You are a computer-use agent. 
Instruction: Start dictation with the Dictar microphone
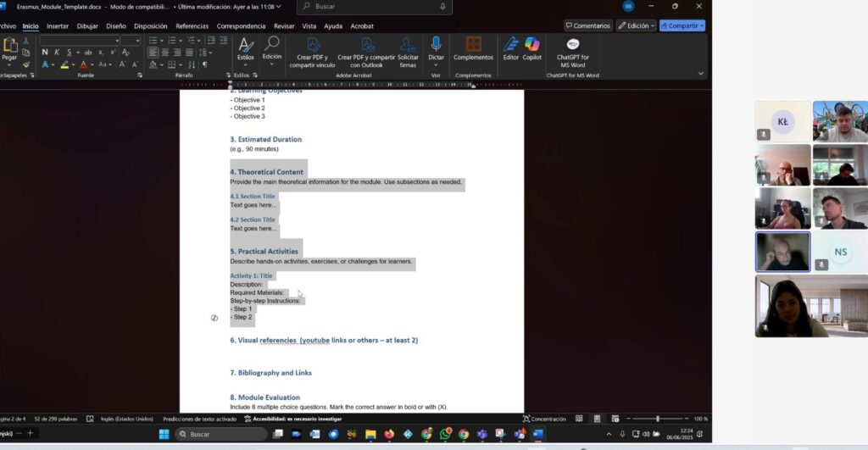[436, 48]
